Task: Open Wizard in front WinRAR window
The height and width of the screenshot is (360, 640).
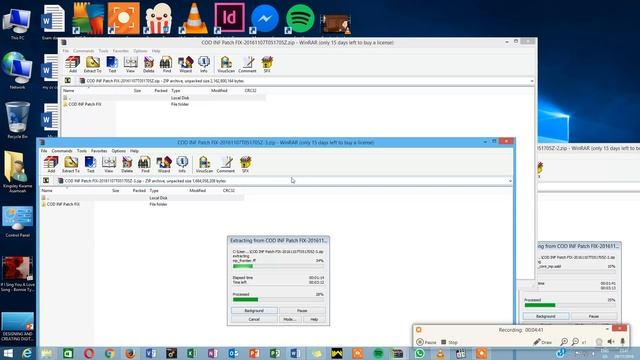Action: click(x=164, y=164)
